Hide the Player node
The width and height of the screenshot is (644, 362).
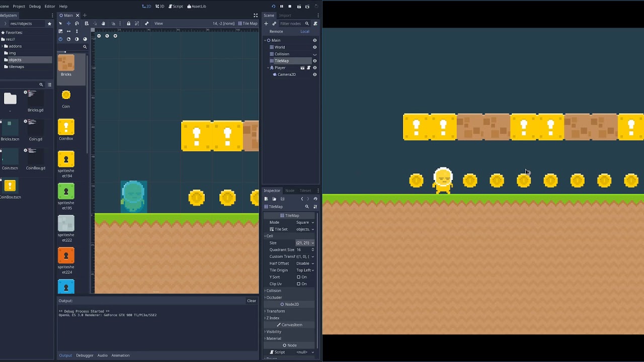pos(315,68)
